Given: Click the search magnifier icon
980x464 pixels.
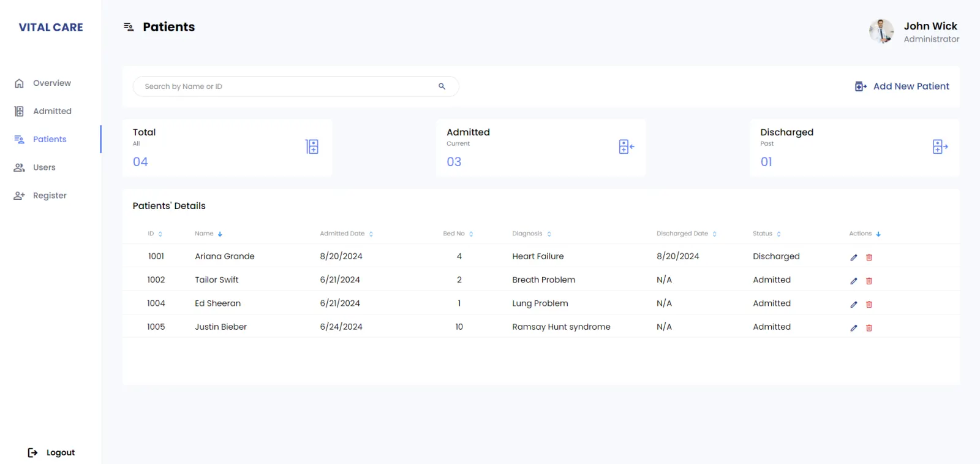Looking at the screenshot, I should (x=442, y=86).
